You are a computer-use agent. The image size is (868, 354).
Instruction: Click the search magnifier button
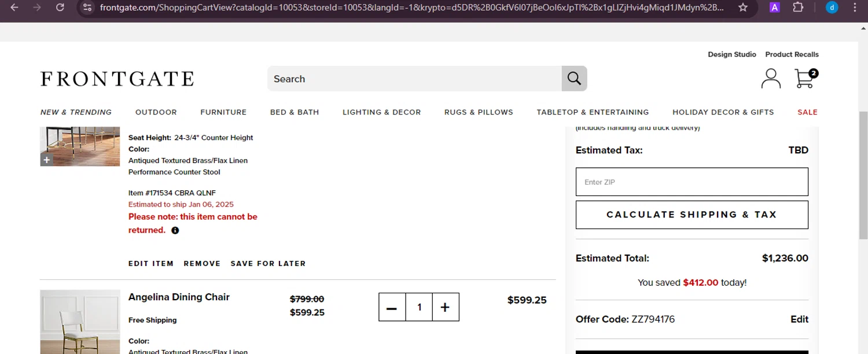pos(574,79)
